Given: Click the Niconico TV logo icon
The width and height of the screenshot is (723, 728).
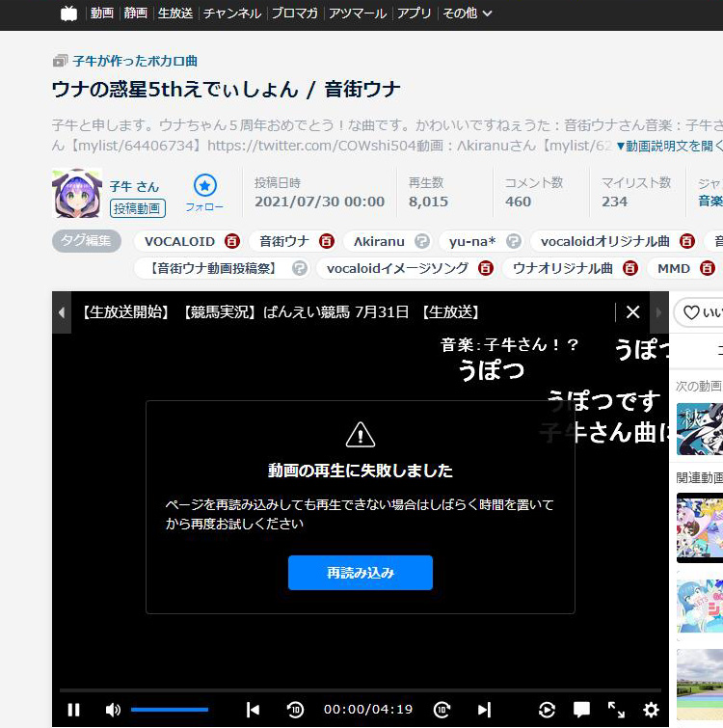Looking at the screenshot, I should coord(68,13).
